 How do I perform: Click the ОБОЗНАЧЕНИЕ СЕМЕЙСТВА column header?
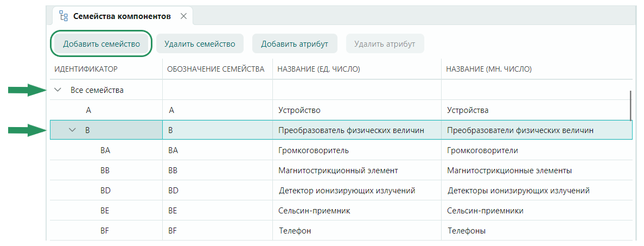(215, 69)
